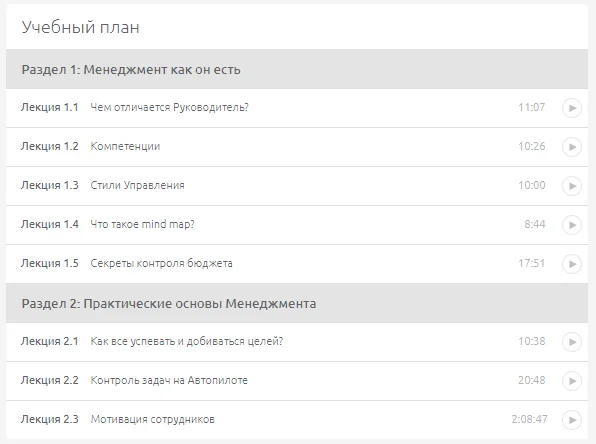
Task: Collapse Раздел 1: Менеджмент как он есть
Action: 297,69
